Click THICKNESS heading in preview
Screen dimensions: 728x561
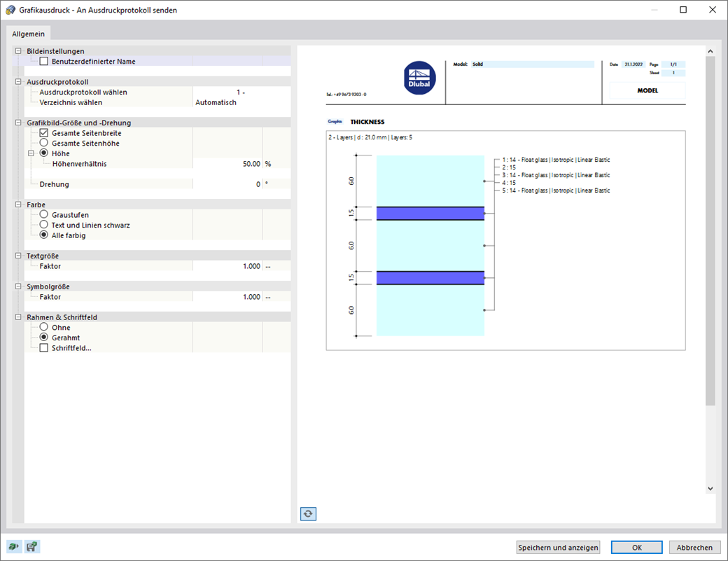pos(367,122)
